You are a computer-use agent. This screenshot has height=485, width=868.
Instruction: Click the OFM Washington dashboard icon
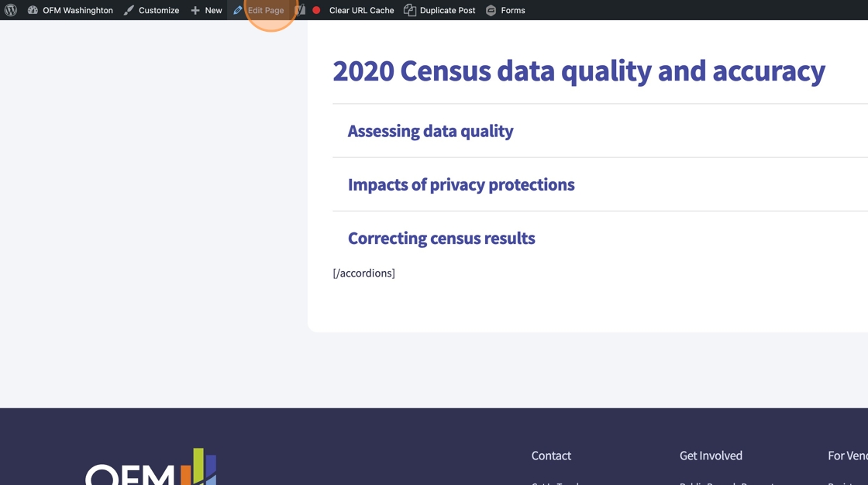33,10
